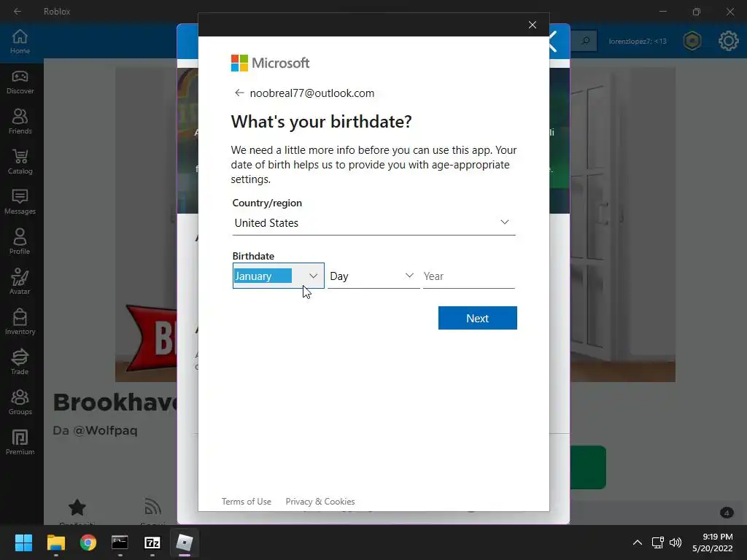
Task: Open 7-Zip from the taskbar
Action: pos(152,542)
